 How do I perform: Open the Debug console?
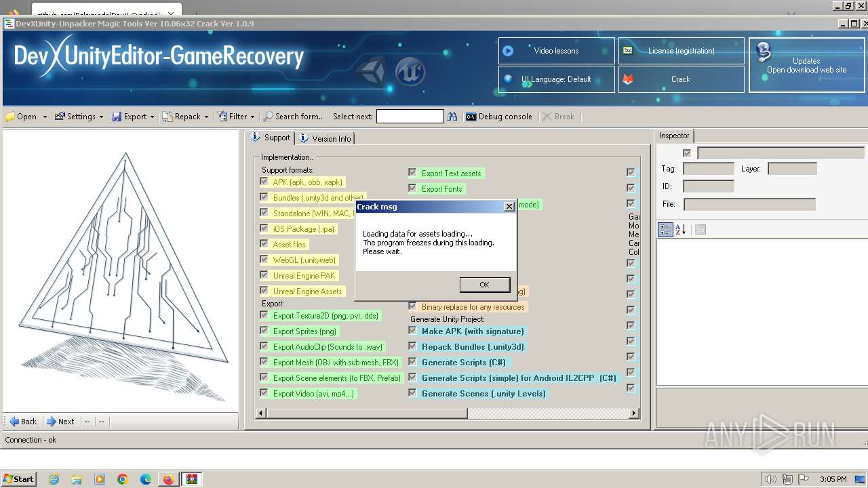tap(499, 117)
